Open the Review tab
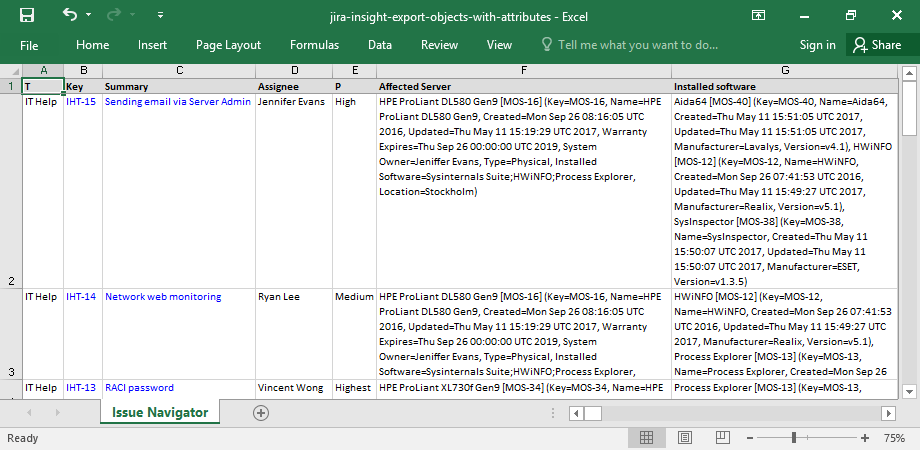Image resolution: width=920 pixels, height=450 pixels. pos(439,45)
